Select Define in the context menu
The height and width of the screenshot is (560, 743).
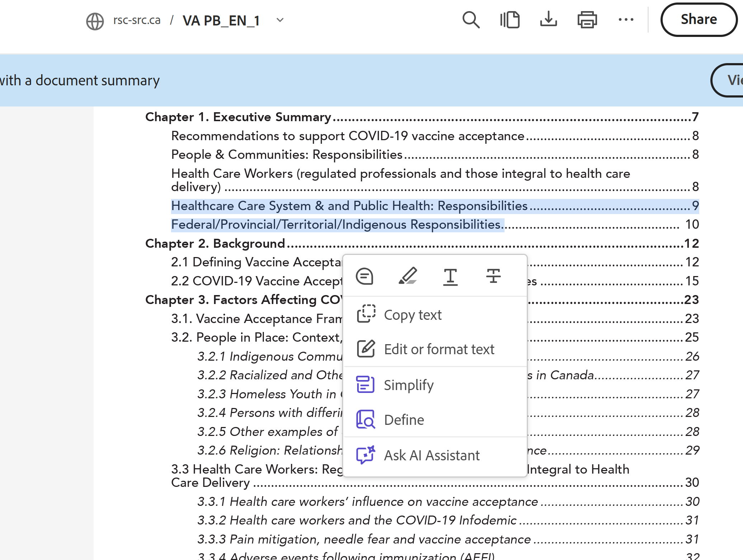435,420
